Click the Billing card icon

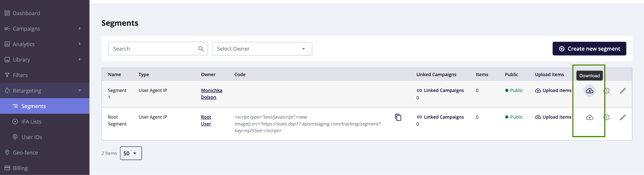(x=7, y=168)
